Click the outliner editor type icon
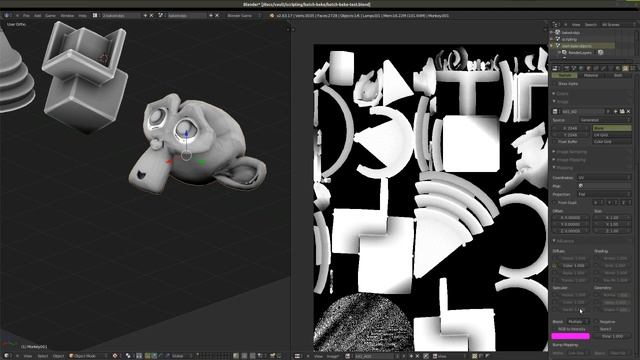 (x=555, y=24)
